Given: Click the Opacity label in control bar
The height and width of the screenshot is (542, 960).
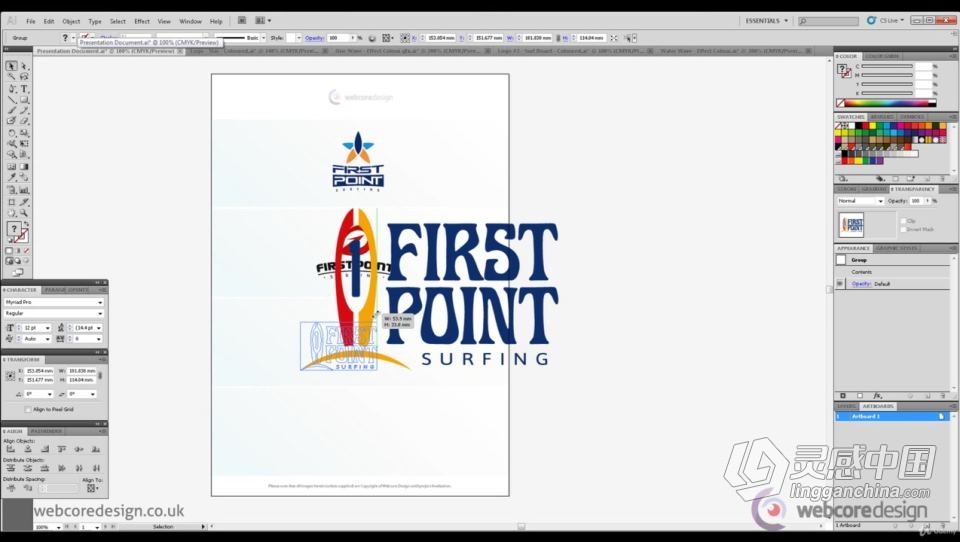Looking at the screenshot, I should [314, 38].
